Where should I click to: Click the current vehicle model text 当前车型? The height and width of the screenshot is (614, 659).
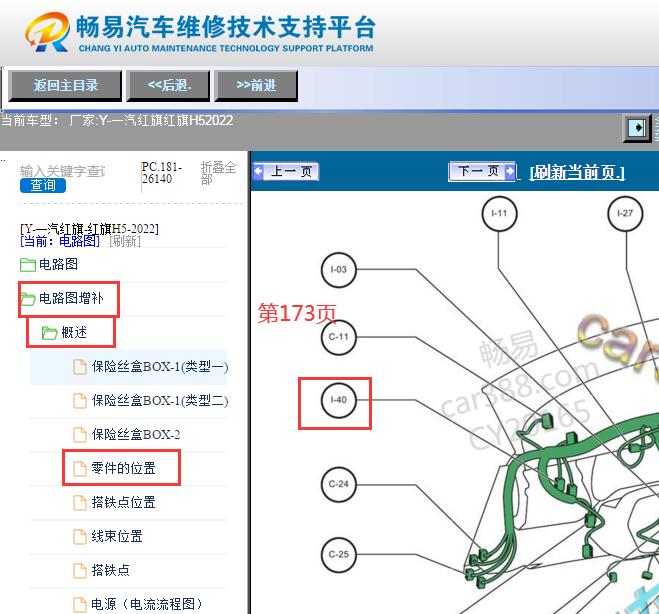[x=117, y=121]
